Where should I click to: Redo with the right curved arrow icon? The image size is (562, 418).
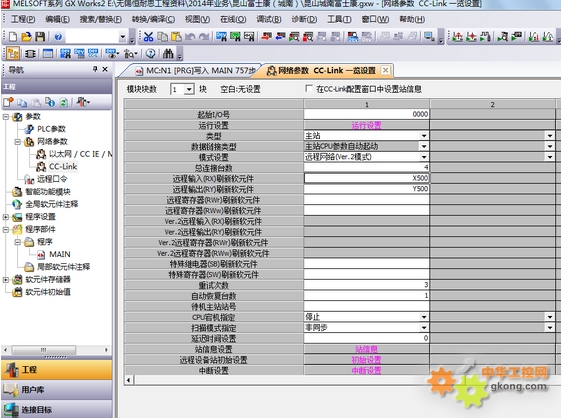pyautogui.click(x=204, y=37)
